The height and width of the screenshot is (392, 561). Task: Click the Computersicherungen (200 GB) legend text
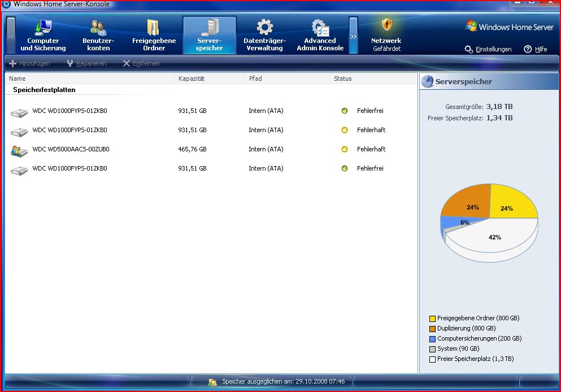[480, 338]
